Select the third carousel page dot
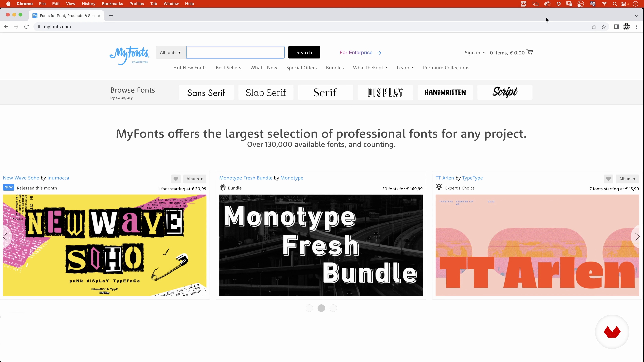 tap(333, 308)
